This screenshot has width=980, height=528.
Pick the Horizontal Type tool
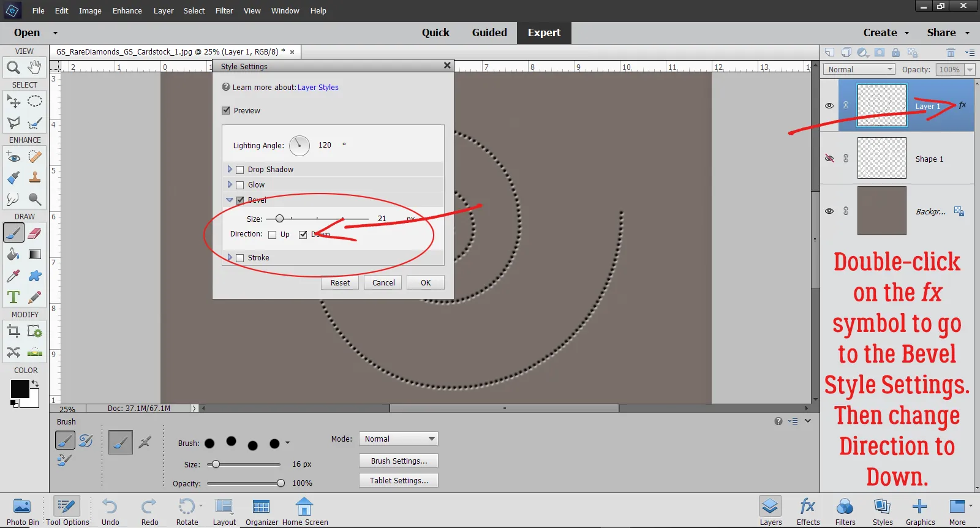tap(13, 298)
